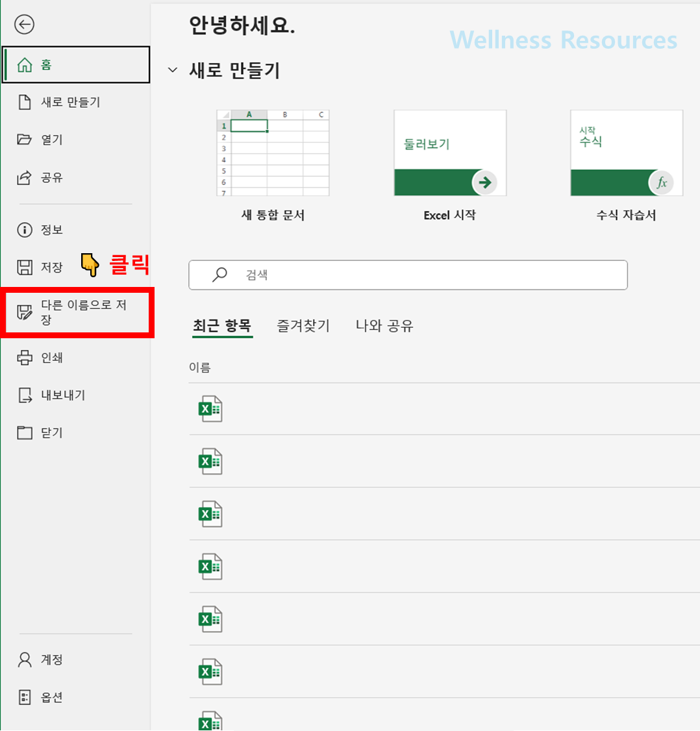
Task: Open the 새로 만들기 sidebar menu
Action: click(x=75, y=102)
